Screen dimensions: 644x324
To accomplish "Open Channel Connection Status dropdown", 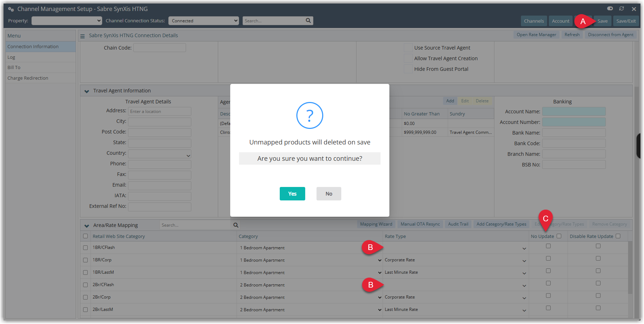I will coord(204,21).
